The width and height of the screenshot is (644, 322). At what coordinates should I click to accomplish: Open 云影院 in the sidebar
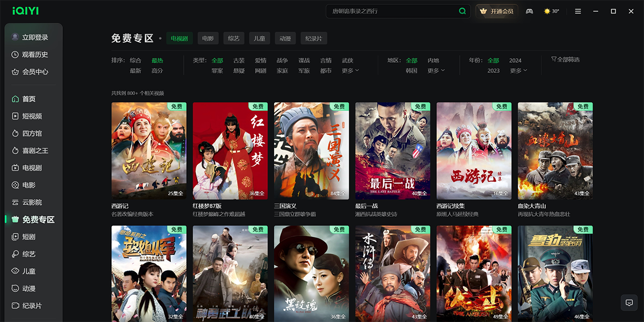pyautogui.click(x=32, y=202)
